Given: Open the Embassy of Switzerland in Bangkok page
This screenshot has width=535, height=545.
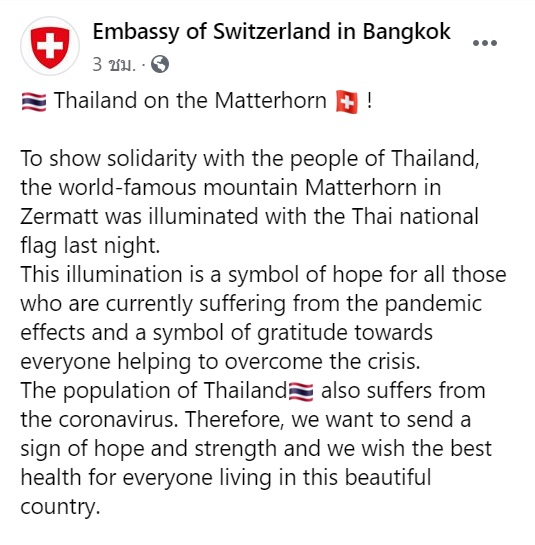Looking at the screenshot, I should [x=271, y=32].
